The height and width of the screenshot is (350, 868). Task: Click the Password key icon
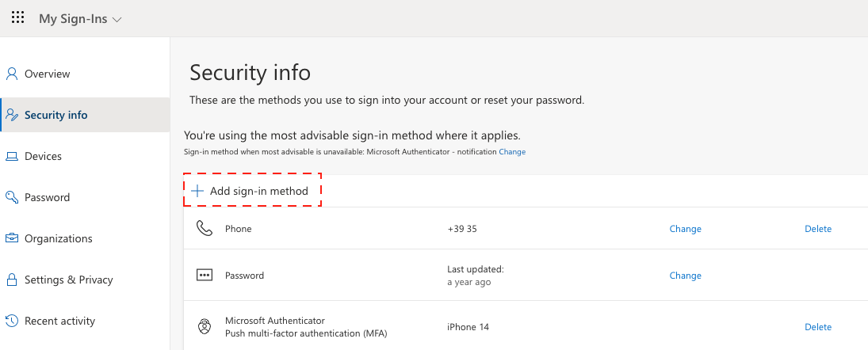point(12,197)
